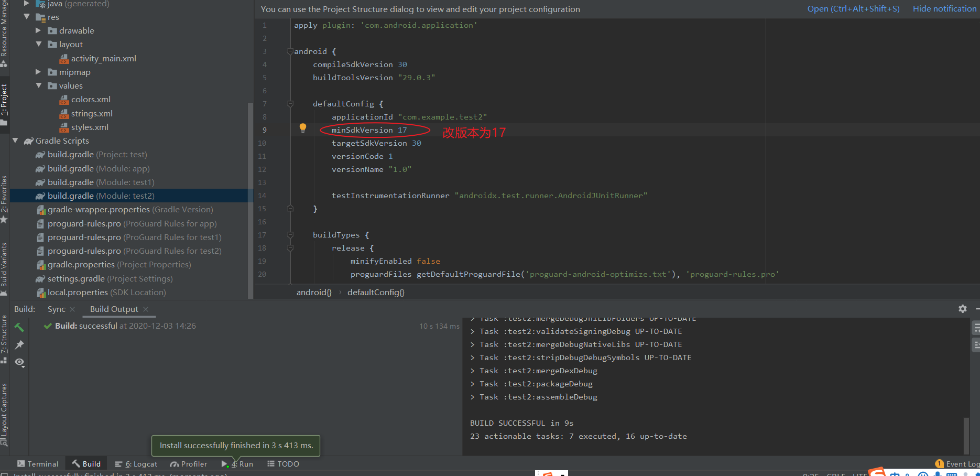Switch to the Sync tab
This screenshot has height=476, width=980.
point(57,309)
